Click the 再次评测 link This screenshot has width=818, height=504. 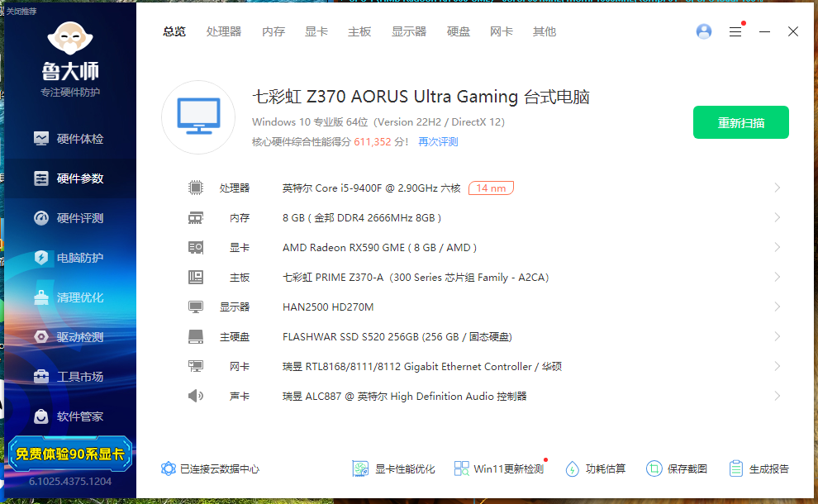(438, 142)
